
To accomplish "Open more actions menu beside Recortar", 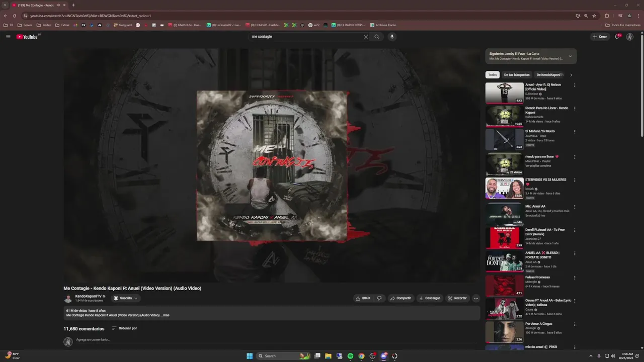I will point(476,298).
